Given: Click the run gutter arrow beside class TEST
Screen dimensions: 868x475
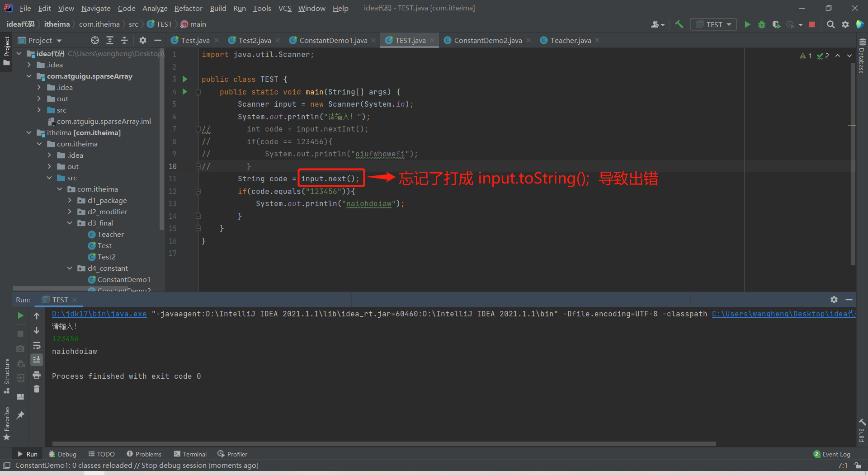Looking at the screenshot, I should tap(184, 79).
